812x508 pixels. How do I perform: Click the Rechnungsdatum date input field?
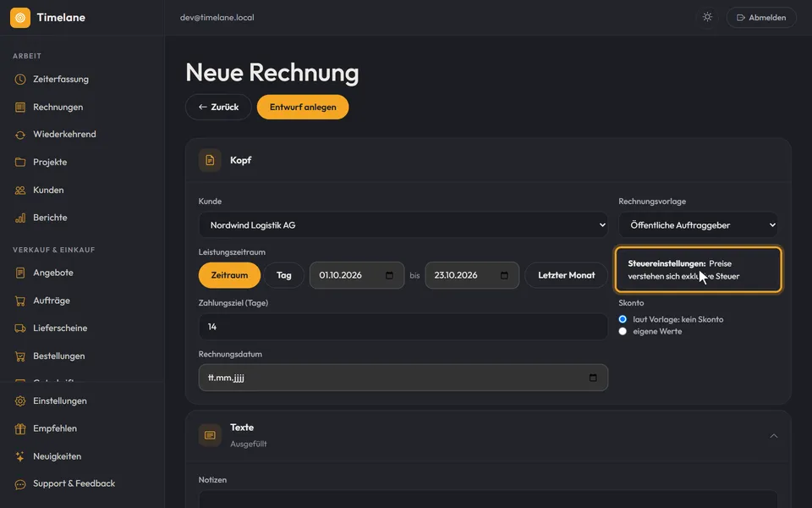pos(403,378)
